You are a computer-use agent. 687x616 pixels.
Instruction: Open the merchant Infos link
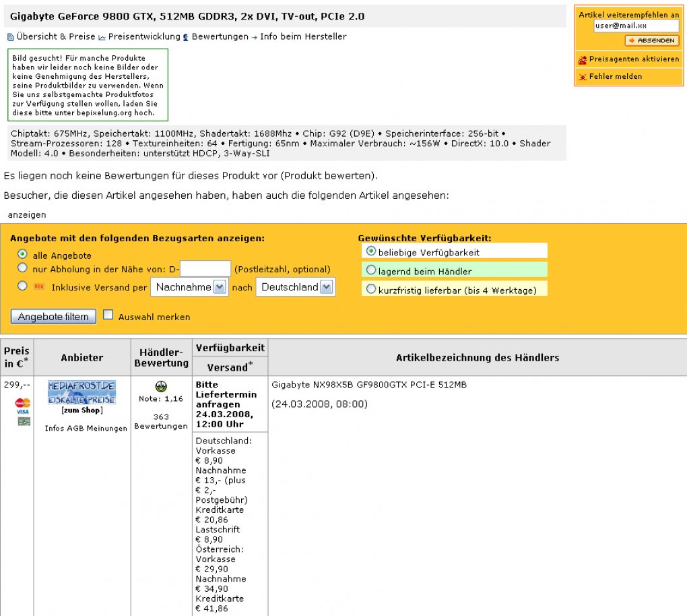click(x=55, y=429)
